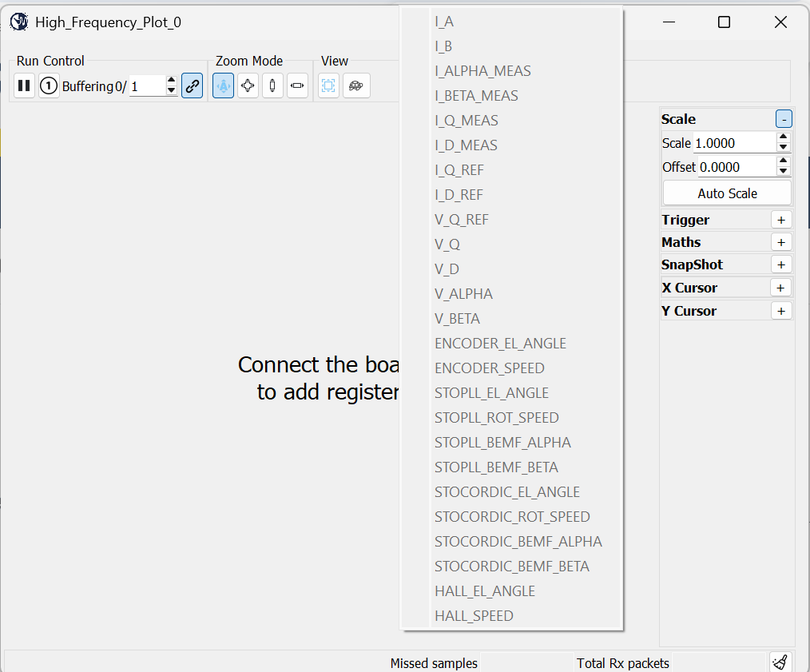The width and height of the screenshot is (810, 672).
Task: Expand the Maths panel
Action: [781, 242]
